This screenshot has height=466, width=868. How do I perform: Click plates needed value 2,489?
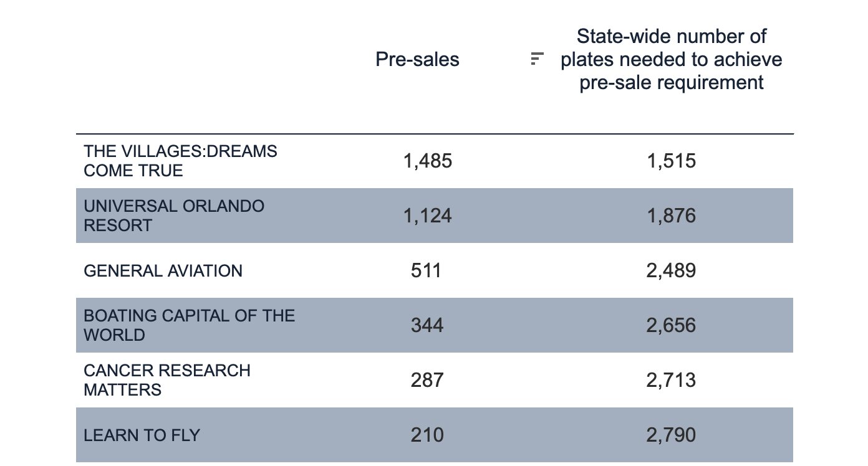pos(671,271)
